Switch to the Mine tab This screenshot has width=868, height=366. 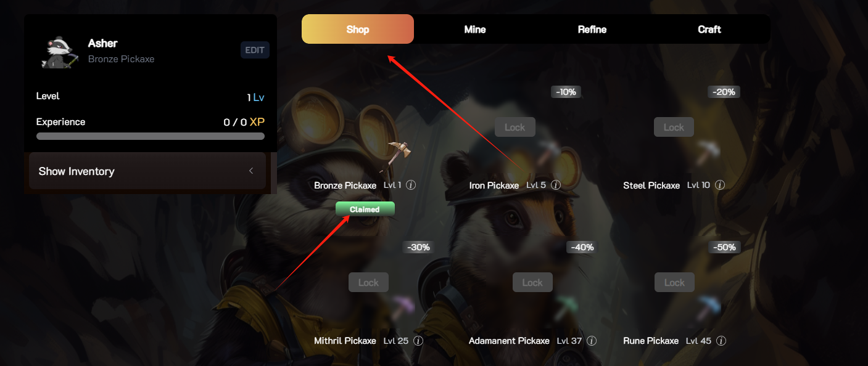475,29
